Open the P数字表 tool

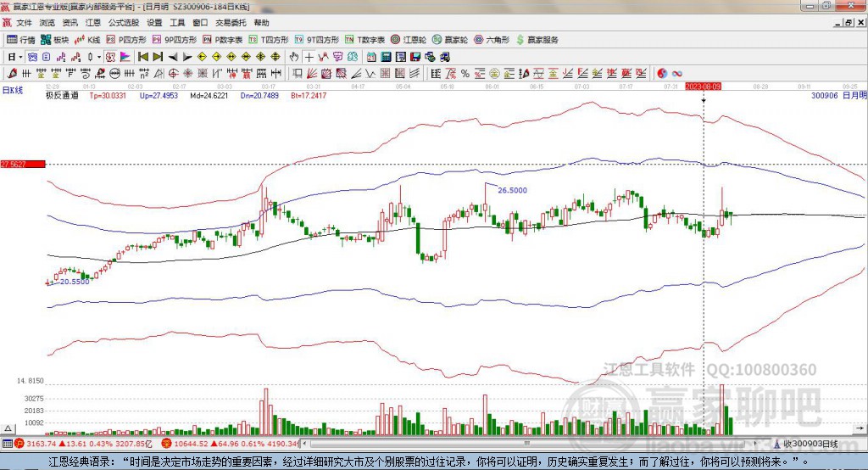tap(223, 40)
